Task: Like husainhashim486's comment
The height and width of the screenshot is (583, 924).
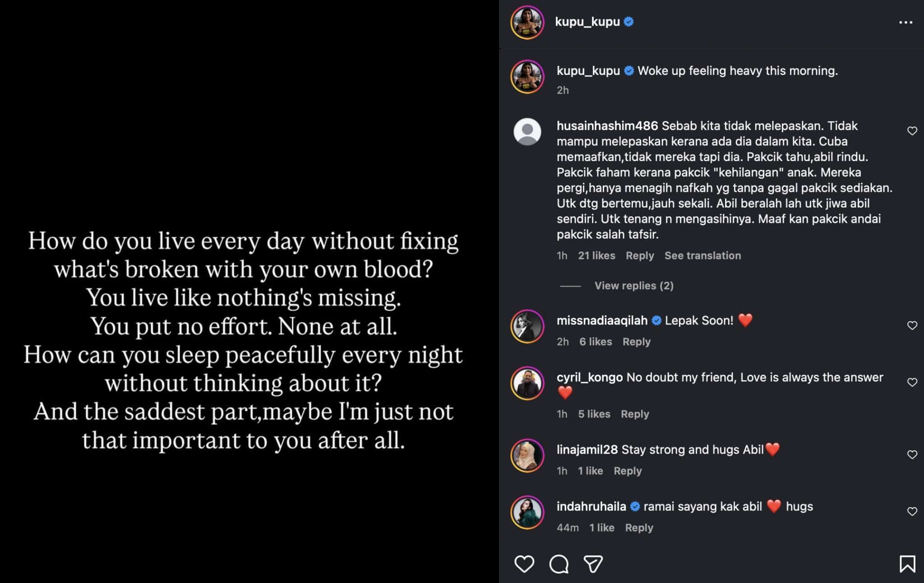Action: (912, 131)
